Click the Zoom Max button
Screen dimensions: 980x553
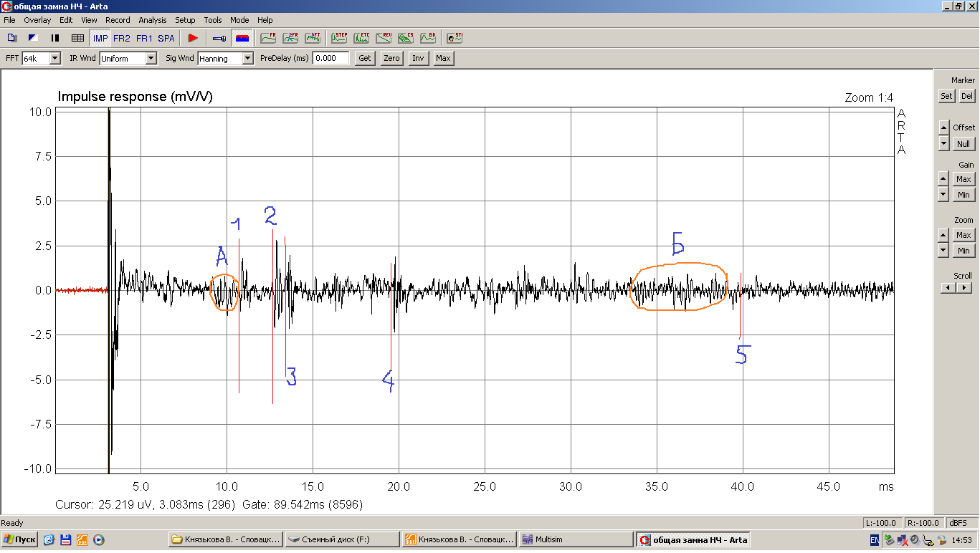click(x=964, y=235)
